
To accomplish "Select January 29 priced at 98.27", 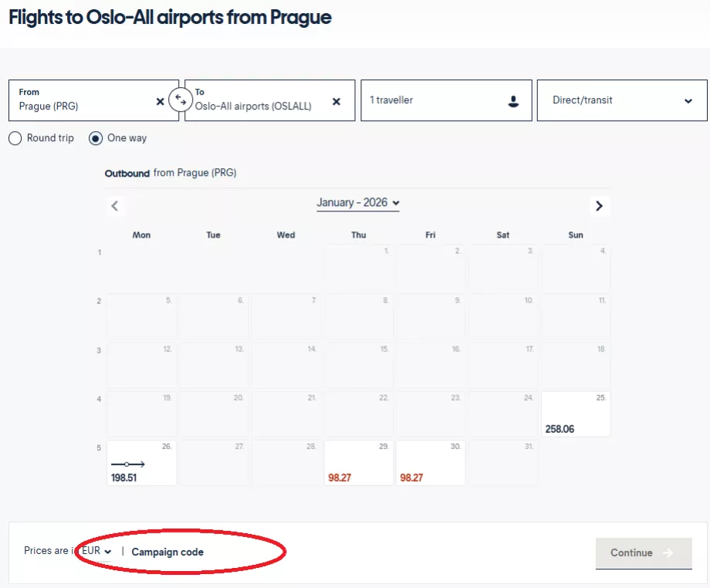I will coord(358,461).
